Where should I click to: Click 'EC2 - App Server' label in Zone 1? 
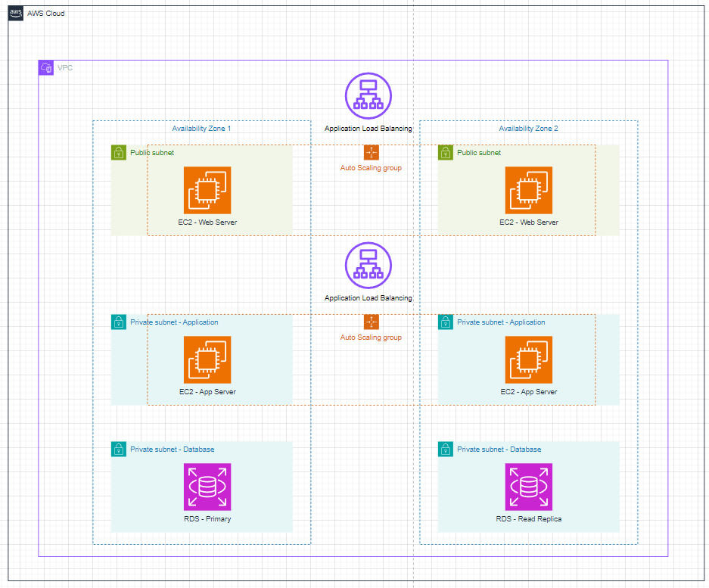tap(207, 392)
